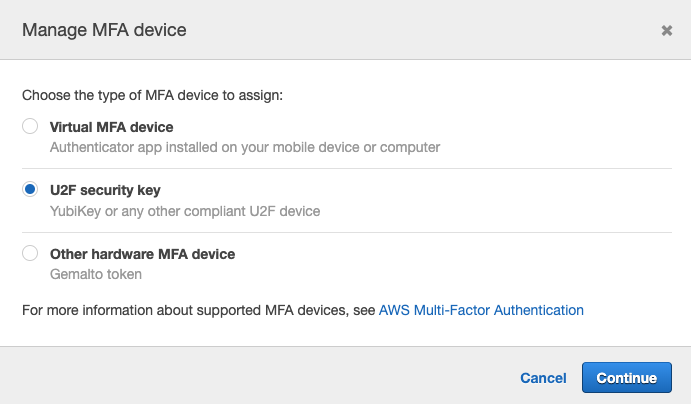Click empty gray footer area left of Cancel
691x404 pixels.
pos(250,377)
